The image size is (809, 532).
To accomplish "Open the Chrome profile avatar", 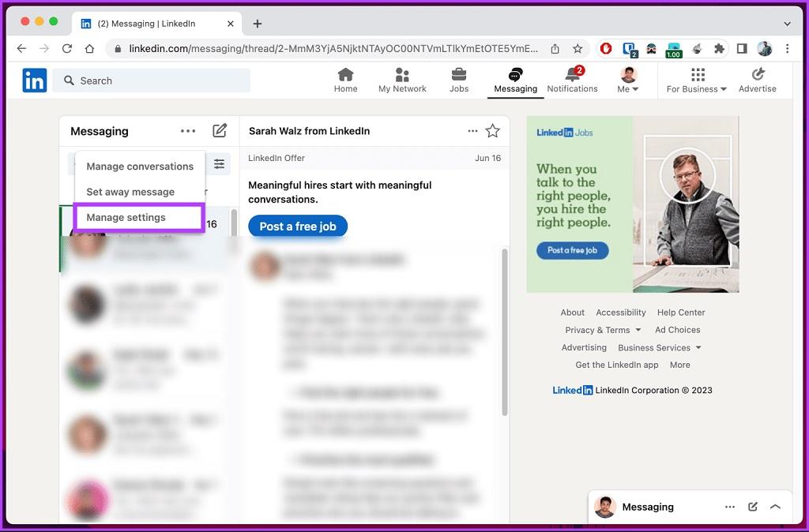I will [765, 48].
